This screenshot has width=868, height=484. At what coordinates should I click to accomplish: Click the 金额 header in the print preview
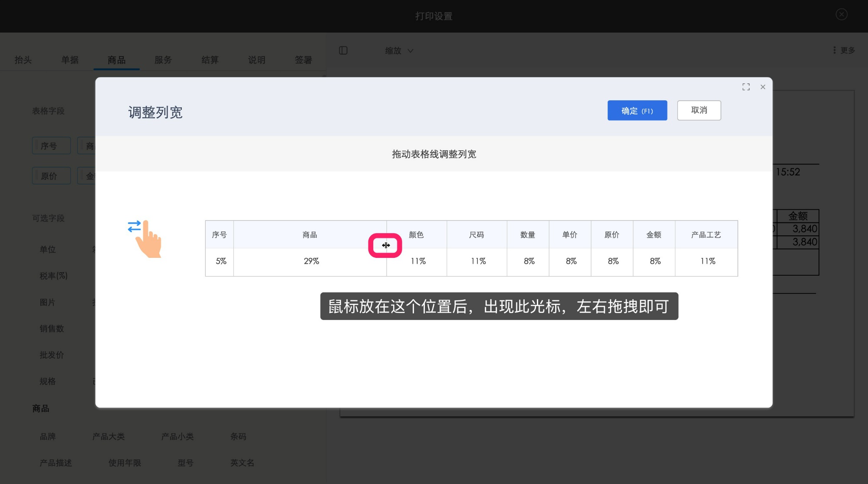coord(798,216)
